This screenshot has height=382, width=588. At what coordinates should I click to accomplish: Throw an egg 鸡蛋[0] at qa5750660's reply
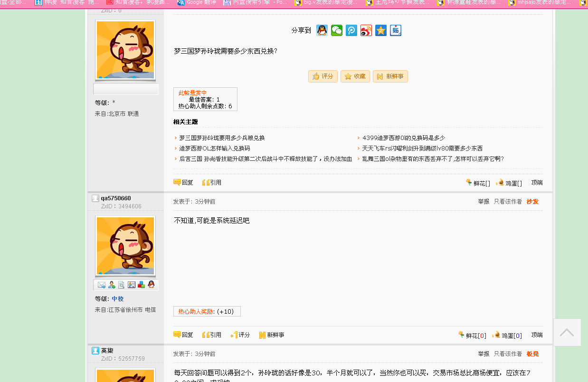click(507, 335)
